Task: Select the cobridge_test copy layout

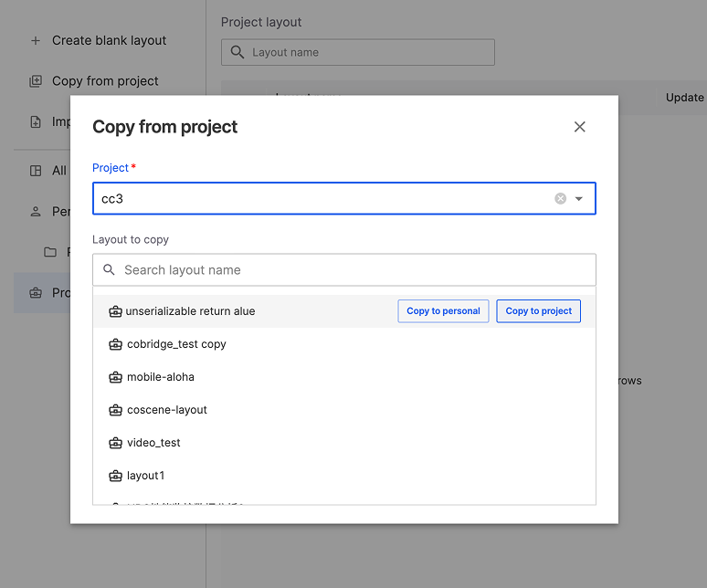Action: pos(176,344)
